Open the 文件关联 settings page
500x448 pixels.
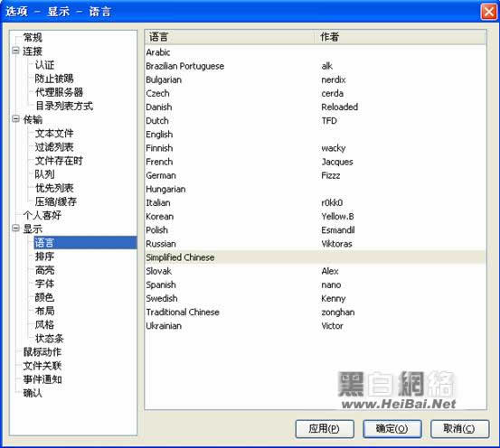42,366
